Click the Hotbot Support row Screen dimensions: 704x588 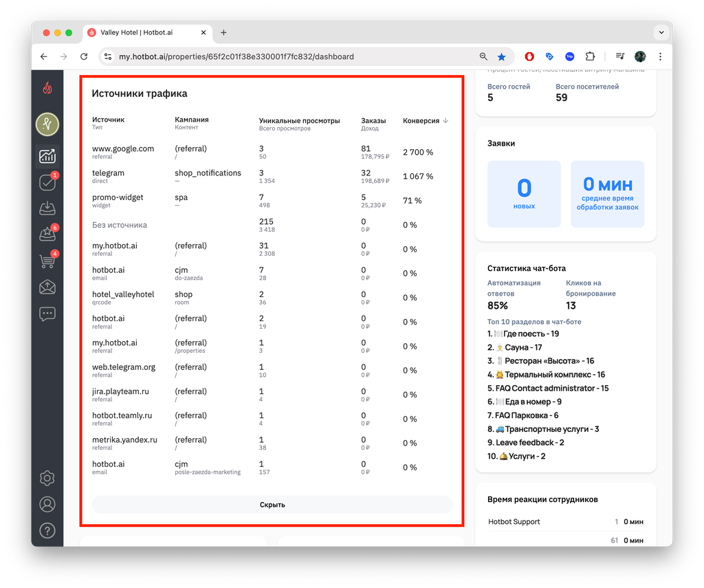tap(566, 521)
